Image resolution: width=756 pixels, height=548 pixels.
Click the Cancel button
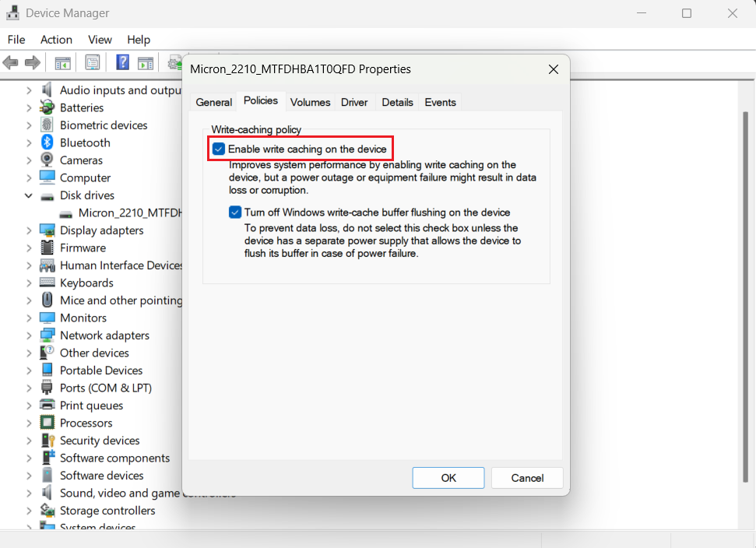[x=526, y=478]
